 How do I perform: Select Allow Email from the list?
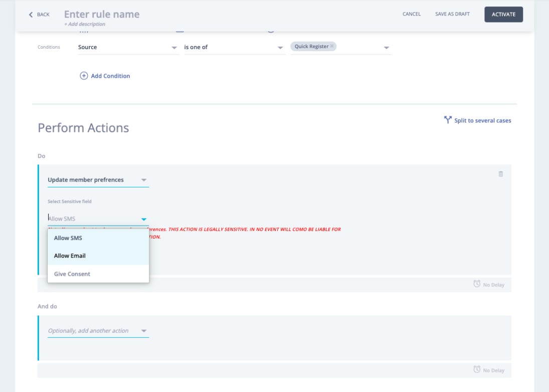[98, 256]
